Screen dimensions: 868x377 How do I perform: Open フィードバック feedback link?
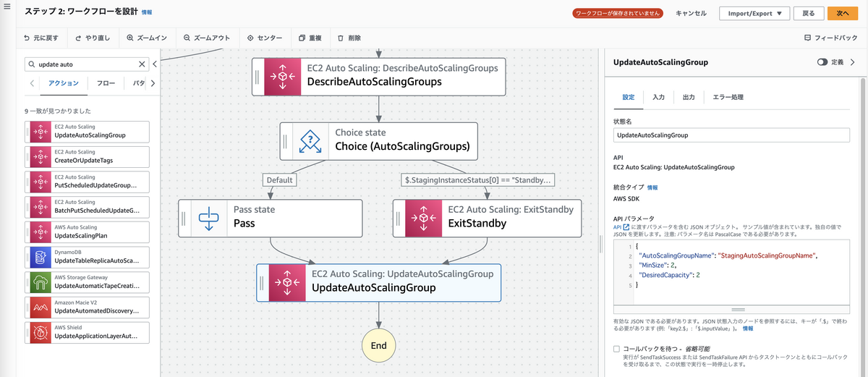pyautogui.click(x=830, y=38)
